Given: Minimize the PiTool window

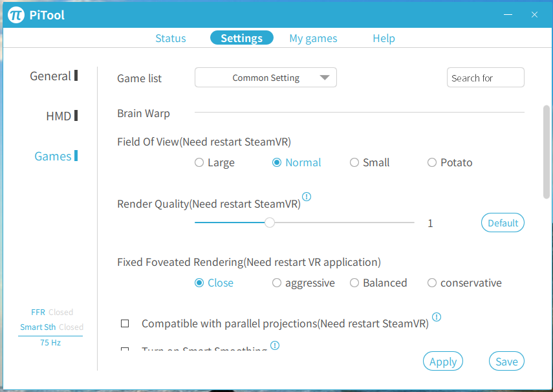Looking at the screenshot, I should coord(508,14).
